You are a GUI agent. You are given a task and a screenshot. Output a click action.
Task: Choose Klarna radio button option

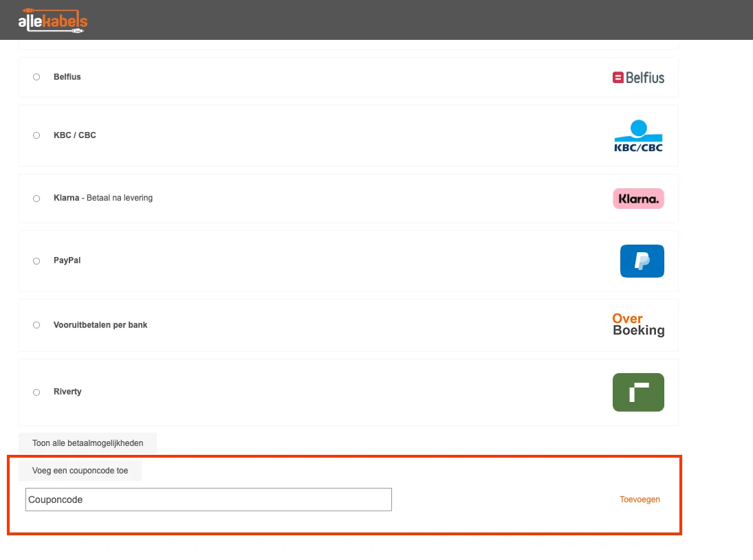tap(36, 199)
